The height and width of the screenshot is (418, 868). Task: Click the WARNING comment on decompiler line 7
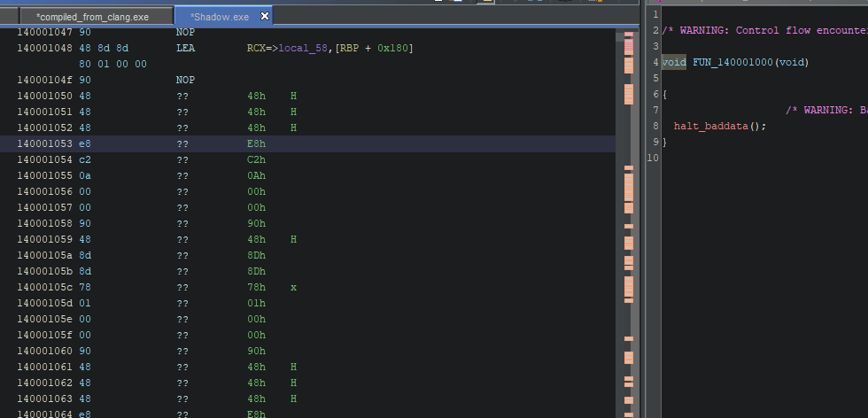click(826, 110)
